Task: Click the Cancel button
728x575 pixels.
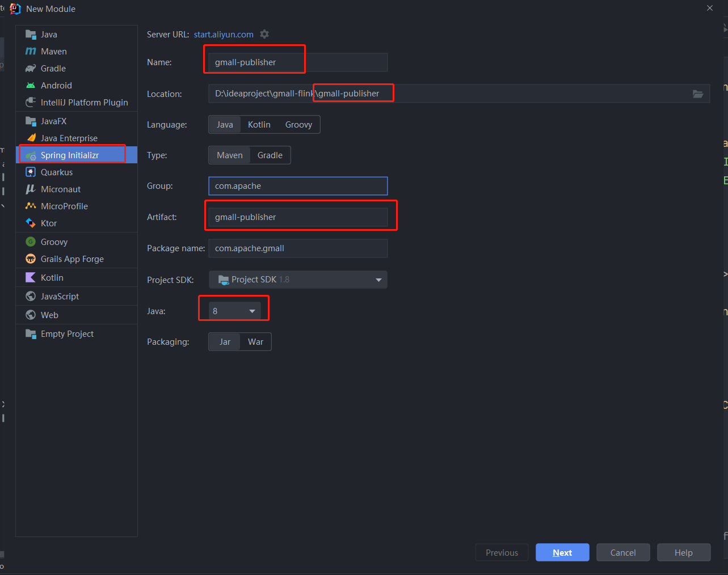Action: coord(623,552)
